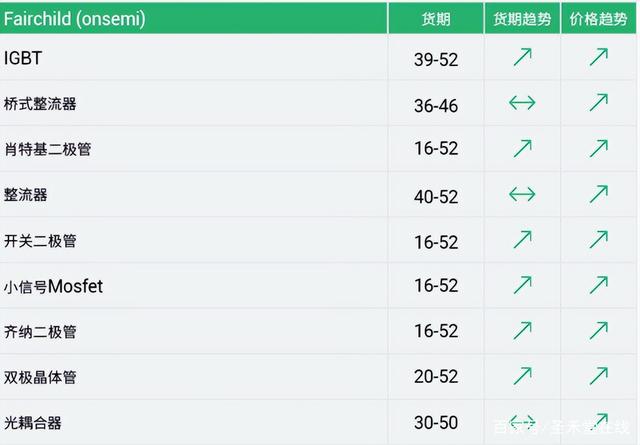
Task: Select the 小信号Mosfet price trend arrow
Action: [x=599, y=285]
